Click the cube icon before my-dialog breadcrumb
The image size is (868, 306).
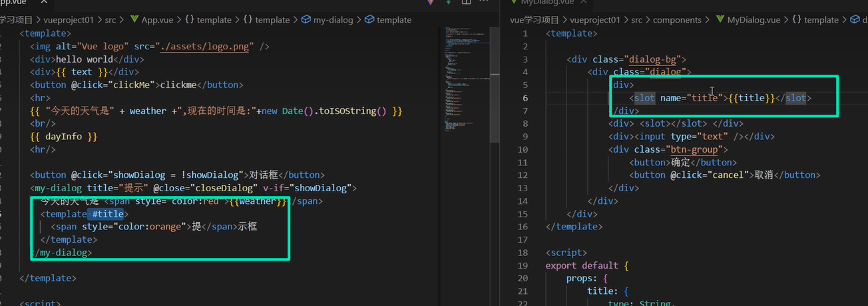[x=306, y=20]
